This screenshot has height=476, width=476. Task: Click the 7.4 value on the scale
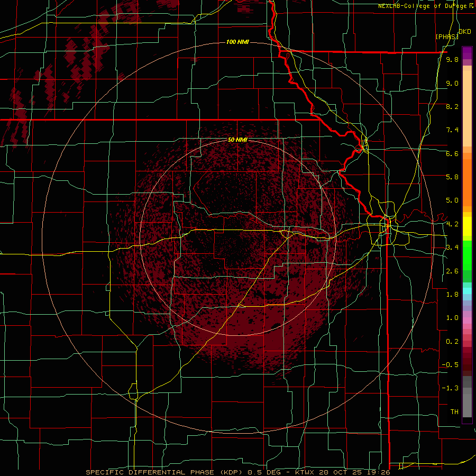pyautogui.click(x=452, y=130)
